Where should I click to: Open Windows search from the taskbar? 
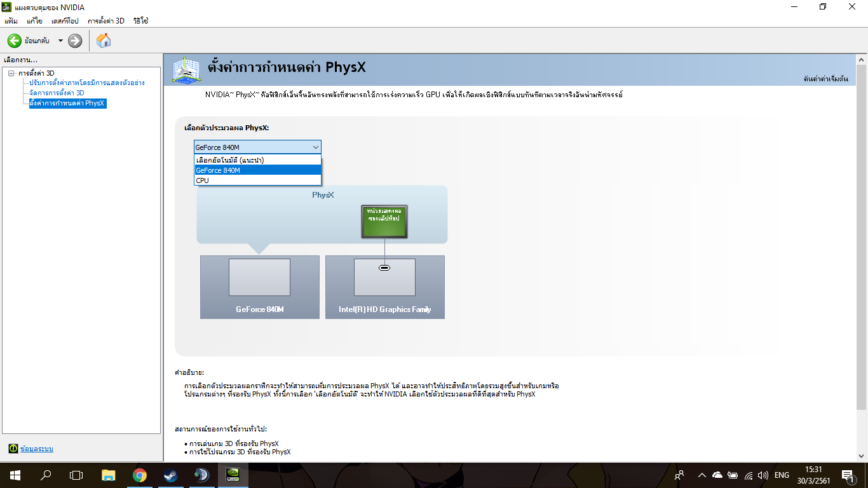46,475
